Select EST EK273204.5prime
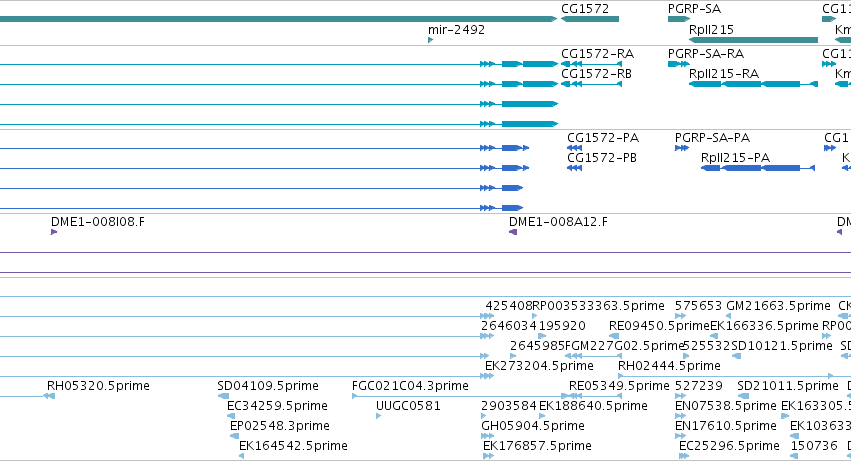851x461 pixels. (x=539, y=366)
